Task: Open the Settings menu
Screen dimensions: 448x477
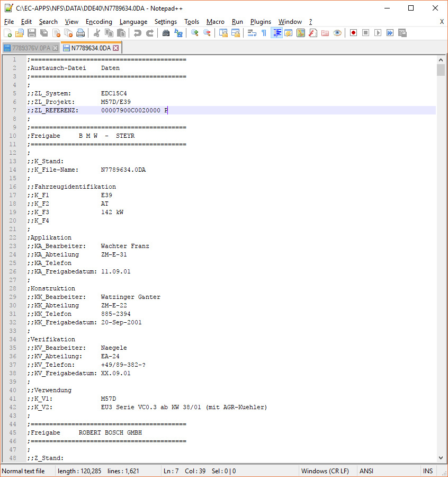Action: 166,22
